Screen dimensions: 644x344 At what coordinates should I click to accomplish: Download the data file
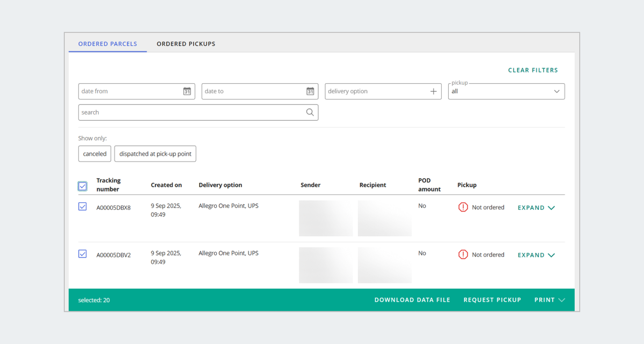[412, 300]
